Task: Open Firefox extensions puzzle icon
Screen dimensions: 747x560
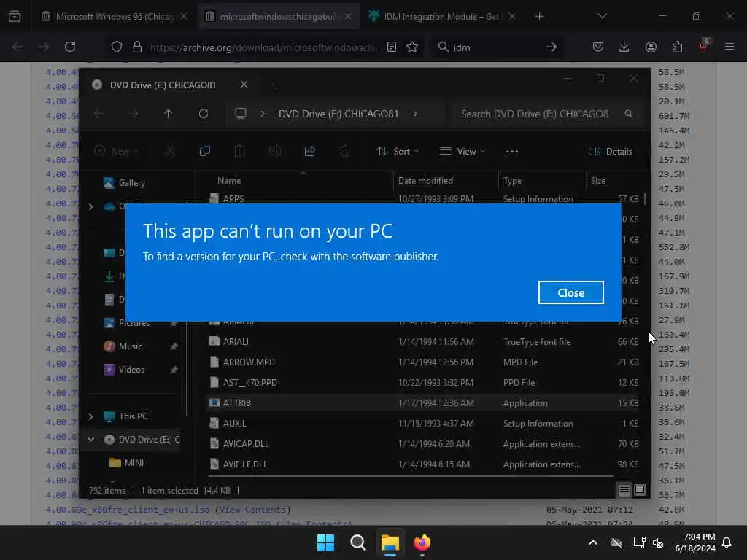Action: 677,47
